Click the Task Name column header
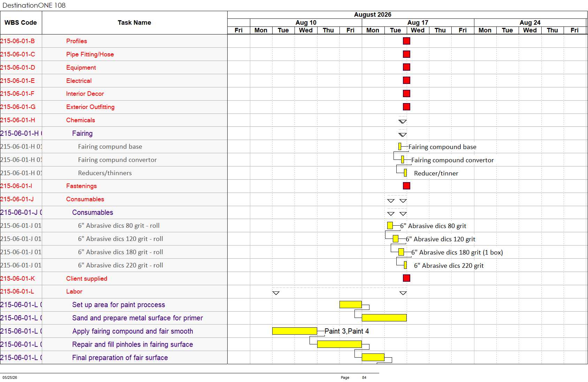This screenshot has width=588, height=382. click(x=135, y=23)
